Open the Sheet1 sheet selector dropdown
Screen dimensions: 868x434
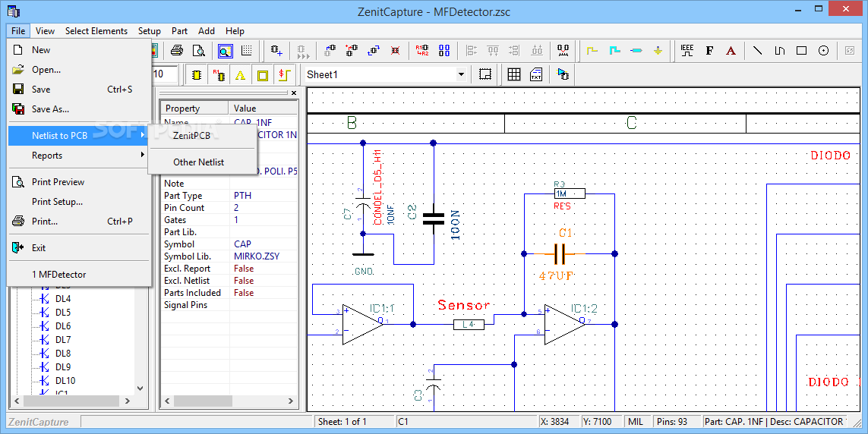[461, 74]
